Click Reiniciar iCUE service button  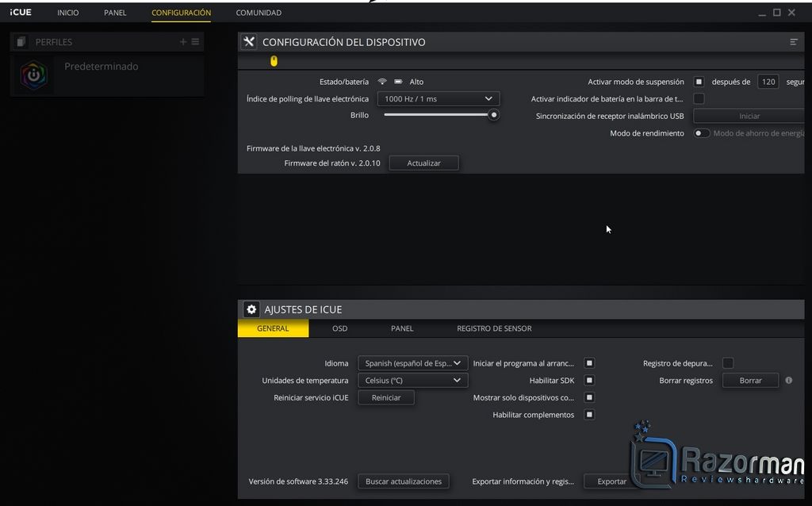pyautogui.click(x=386, y=397)
